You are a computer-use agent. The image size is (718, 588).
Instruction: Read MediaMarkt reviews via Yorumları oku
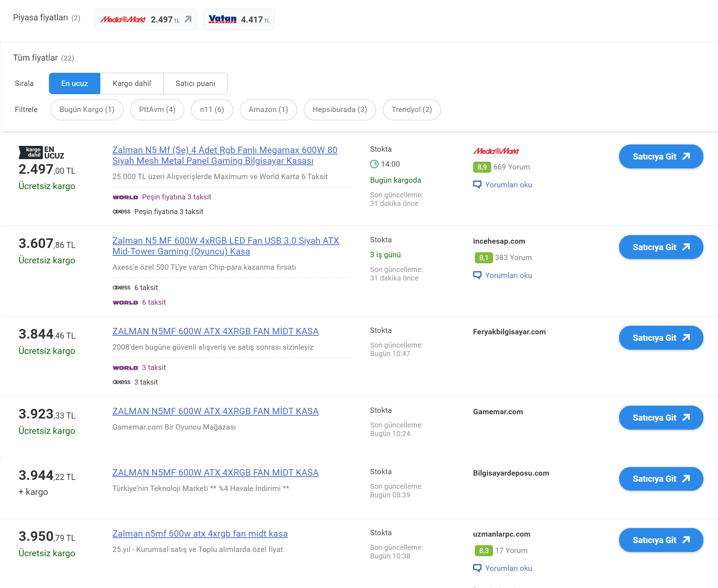(508, 184)
